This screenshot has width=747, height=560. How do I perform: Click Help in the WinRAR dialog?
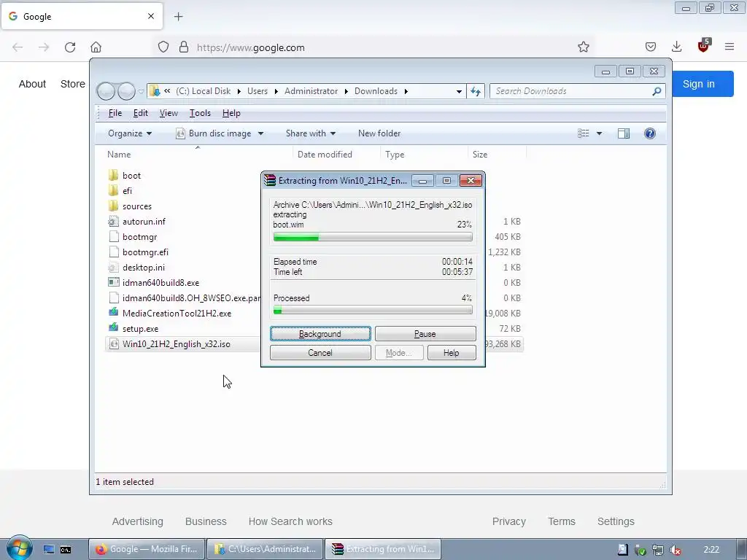point(451,353)
